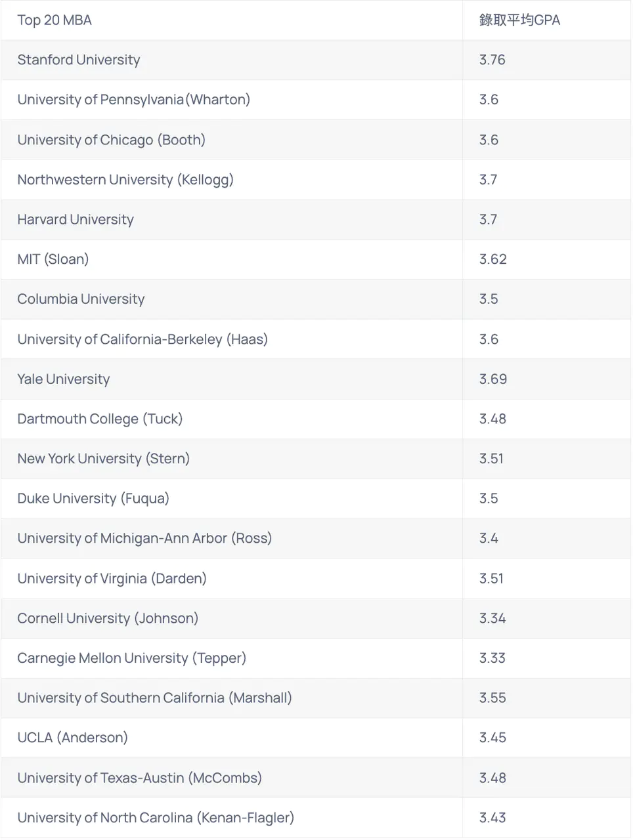This screenshot has width=633, height=840.
Task: Click University of Virginia (Darden) cell
Action: [x=112, y=578]
